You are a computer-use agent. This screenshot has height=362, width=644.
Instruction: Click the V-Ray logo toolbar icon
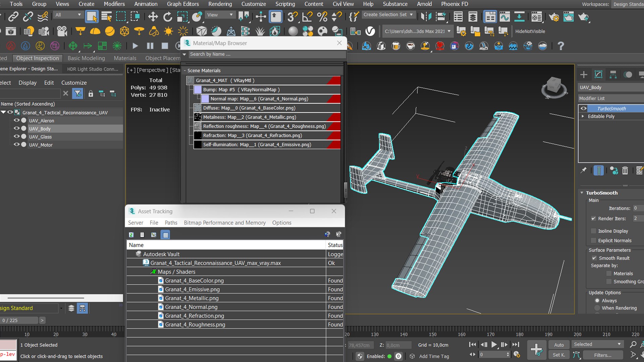[x=370, y=31]
